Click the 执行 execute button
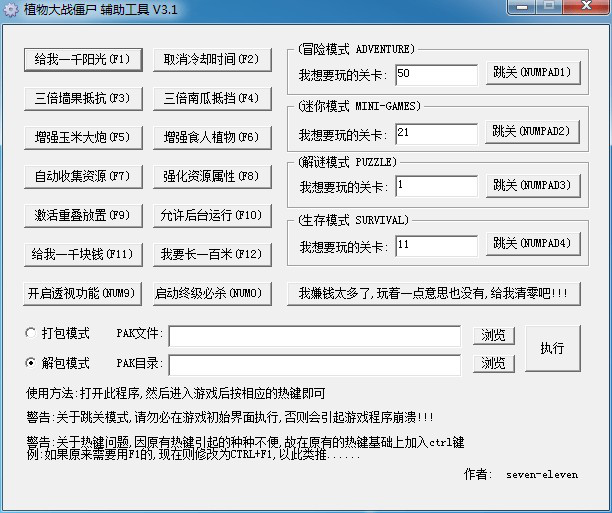 coord(553,348)
